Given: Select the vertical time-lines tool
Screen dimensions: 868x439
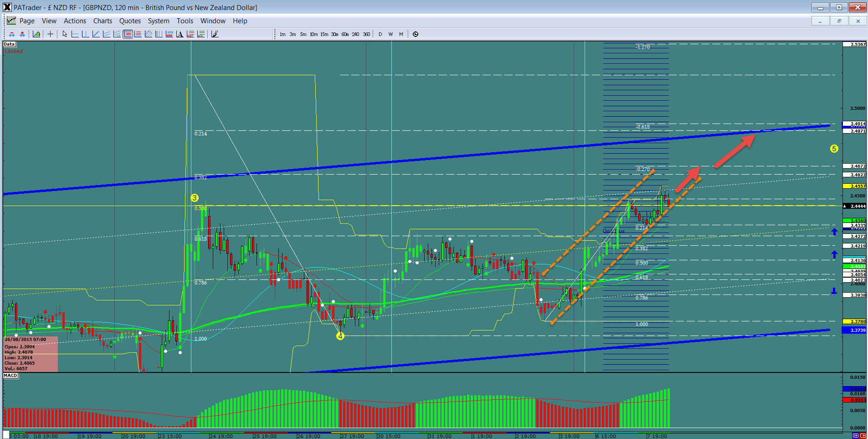Looking at the screenshot, I should (x=159, y=34).
